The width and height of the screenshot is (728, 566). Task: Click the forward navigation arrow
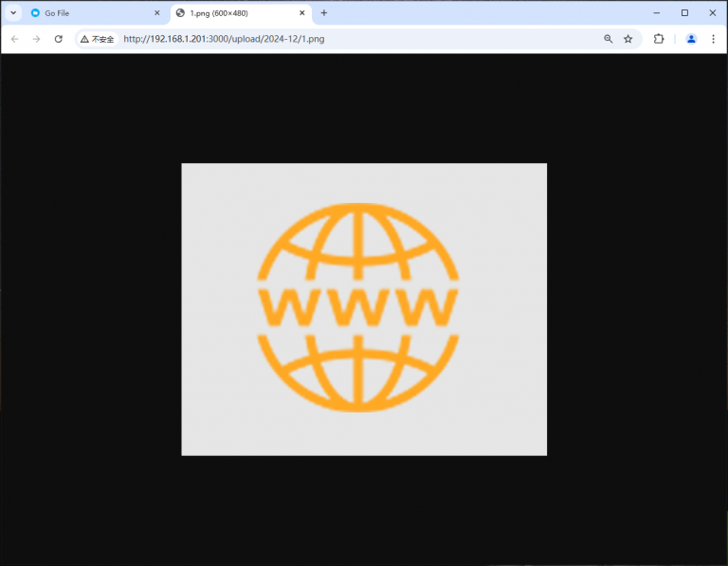(36, 39)
